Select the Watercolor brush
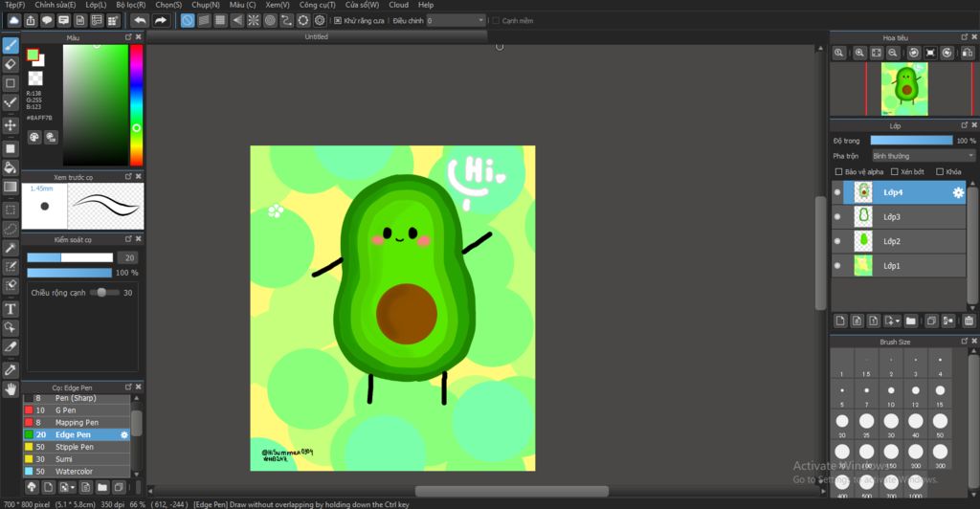 click(x=77, y=472)
